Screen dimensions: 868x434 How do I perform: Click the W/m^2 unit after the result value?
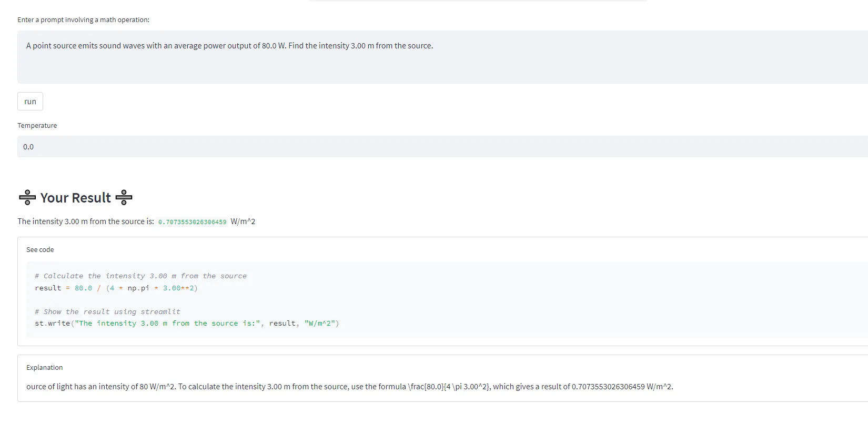tap(243, 221)
